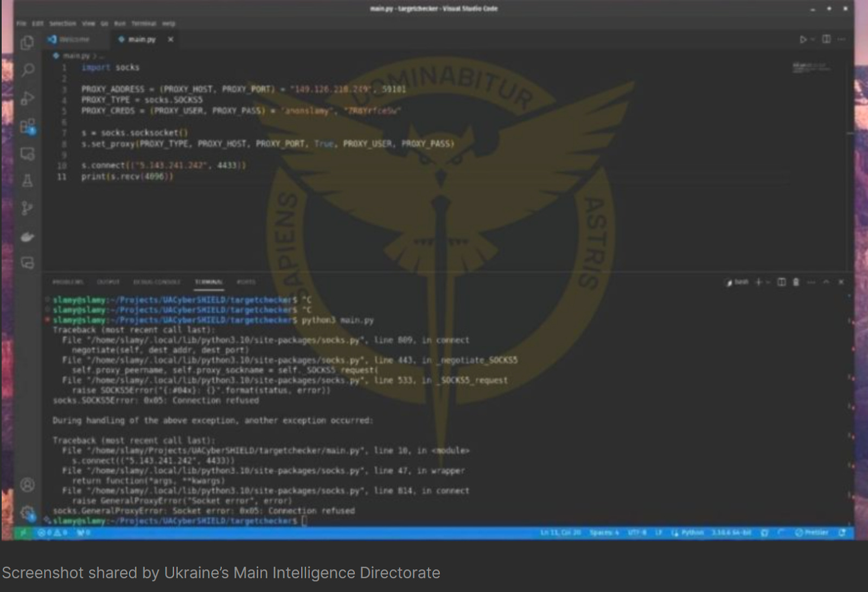868x592 pixels.
Task: Open the Go menu
Action: (x=105, y=23)
